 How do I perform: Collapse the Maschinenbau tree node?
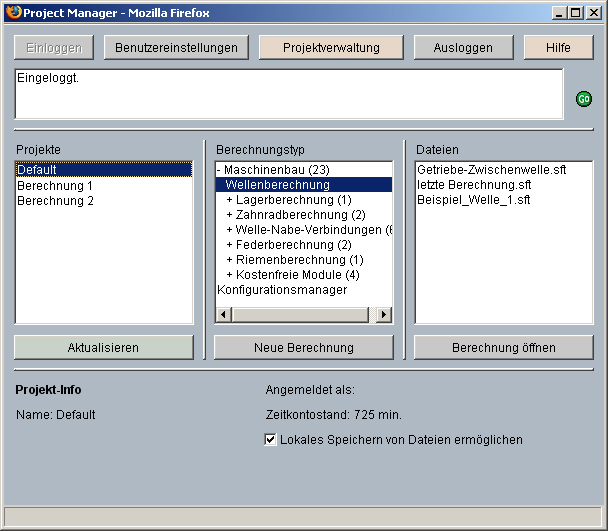219,170
